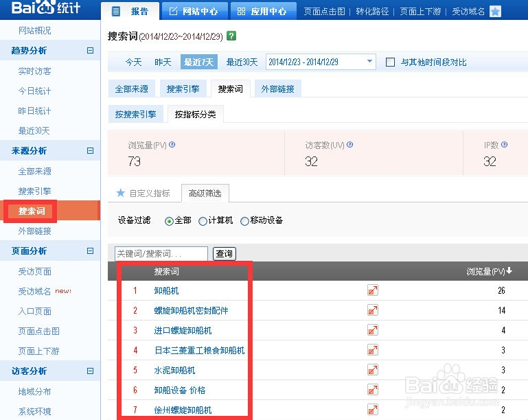Switch to the 报告 top tab
Viewport: 528px width, 420px height.
130,11
